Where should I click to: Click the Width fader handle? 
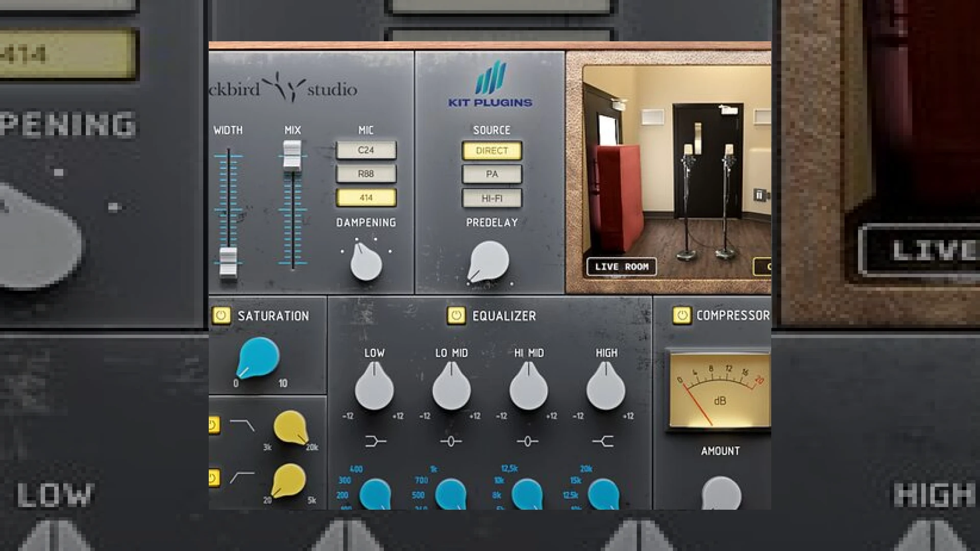click(228, 262)
